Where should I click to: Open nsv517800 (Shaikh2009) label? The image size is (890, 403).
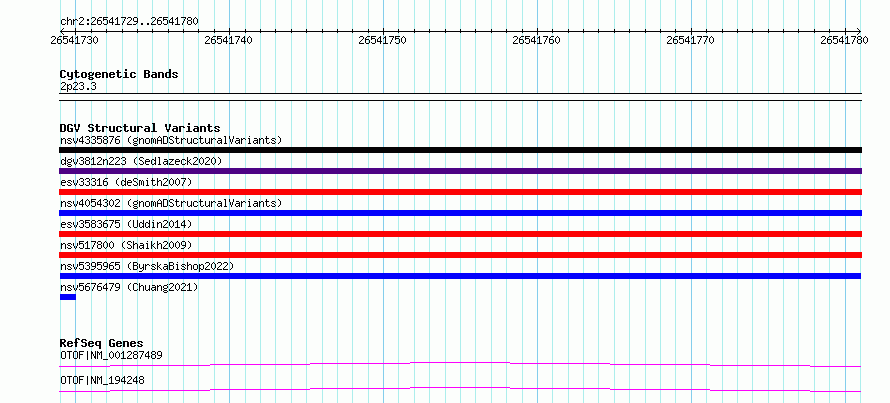click(126, 245)
